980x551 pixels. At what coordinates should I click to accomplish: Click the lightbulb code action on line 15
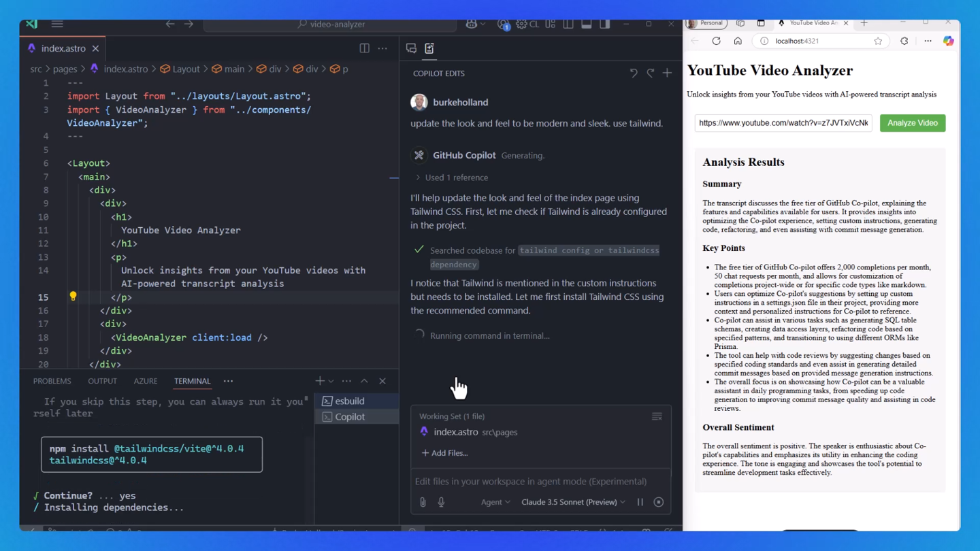(x=73, y=297)
